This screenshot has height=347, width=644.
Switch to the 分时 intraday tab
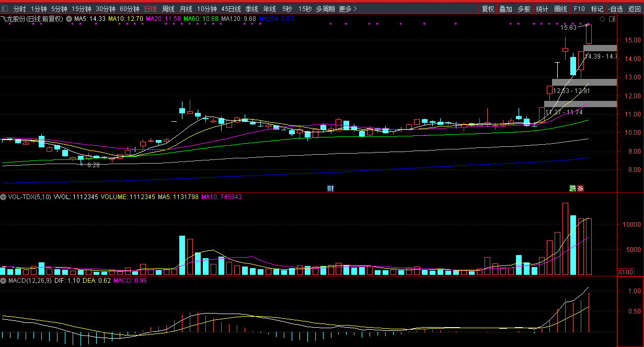click(19, 9)
